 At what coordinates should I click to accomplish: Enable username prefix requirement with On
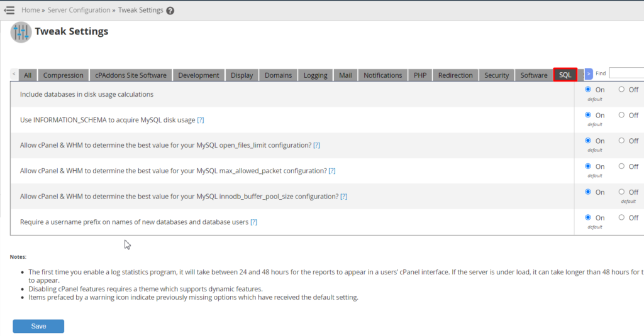[588, 217]
